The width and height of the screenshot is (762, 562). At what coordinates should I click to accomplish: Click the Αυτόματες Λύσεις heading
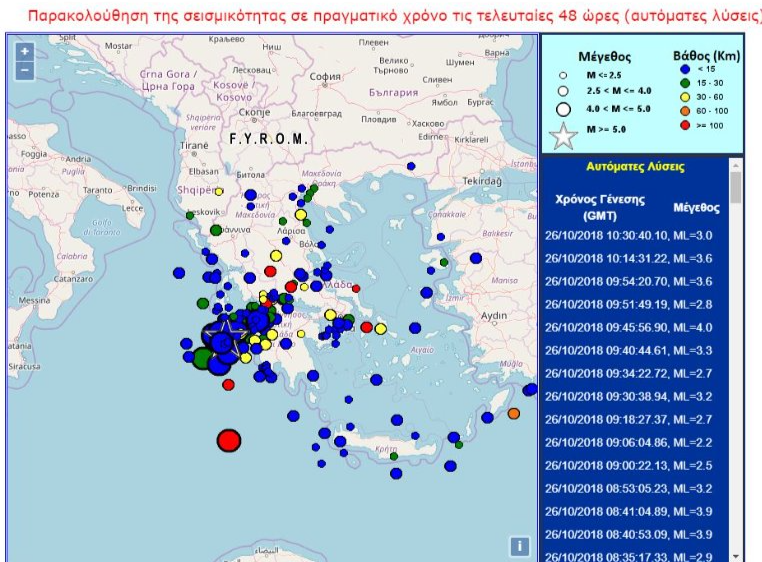(x=635, y=167)
